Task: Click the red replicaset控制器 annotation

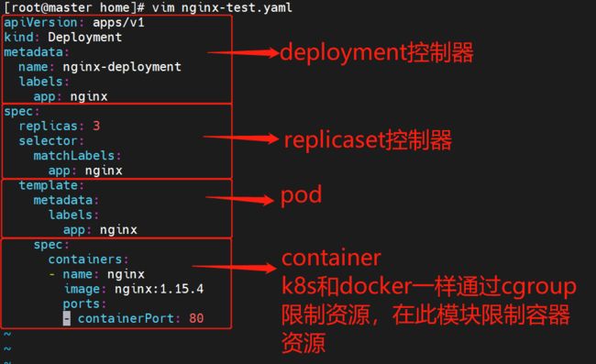Action: [368, 140]
